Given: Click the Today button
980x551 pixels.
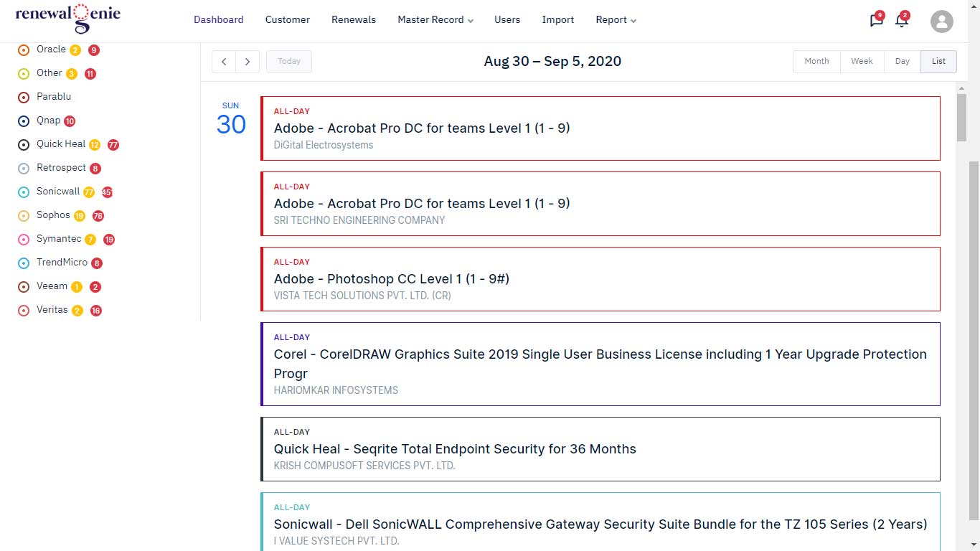Looking at the screenshot, I should (x=289, y=62).
